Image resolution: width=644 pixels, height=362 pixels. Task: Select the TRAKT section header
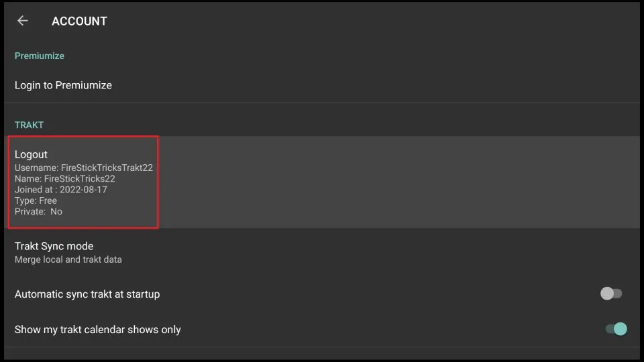[x=29, y=125]
